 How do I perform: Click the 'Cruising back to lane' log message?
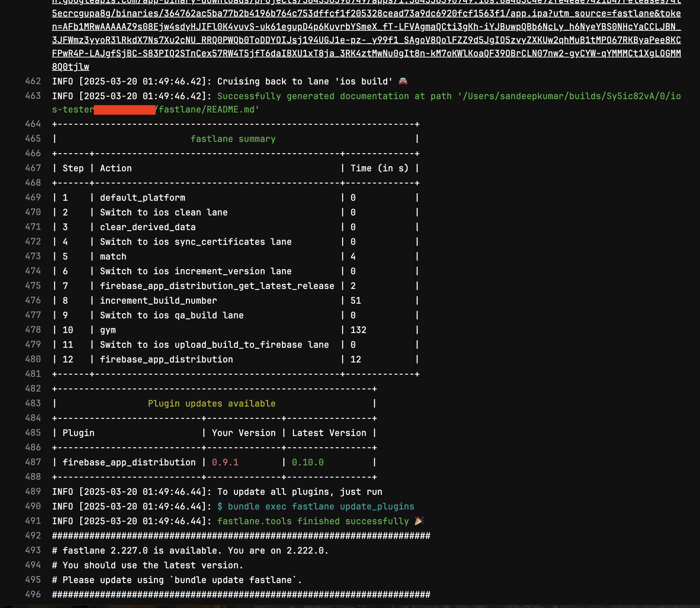point(305,81)
